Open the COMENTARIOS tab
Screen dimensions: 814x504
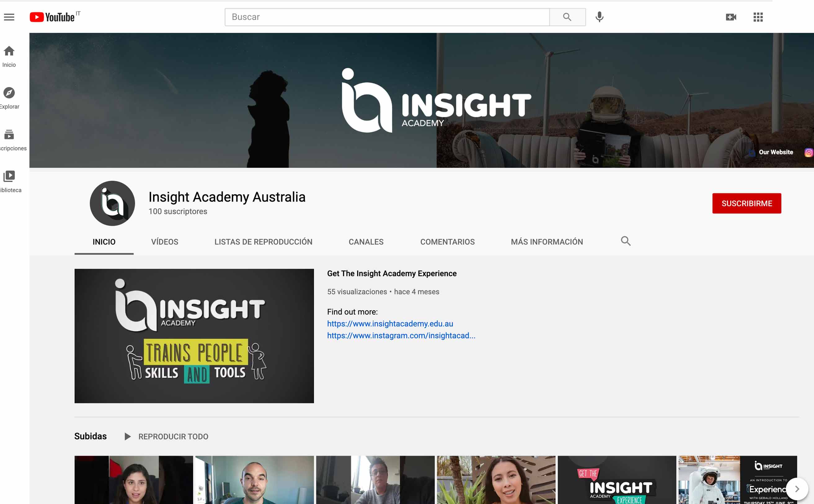click(x=447, y=242)
